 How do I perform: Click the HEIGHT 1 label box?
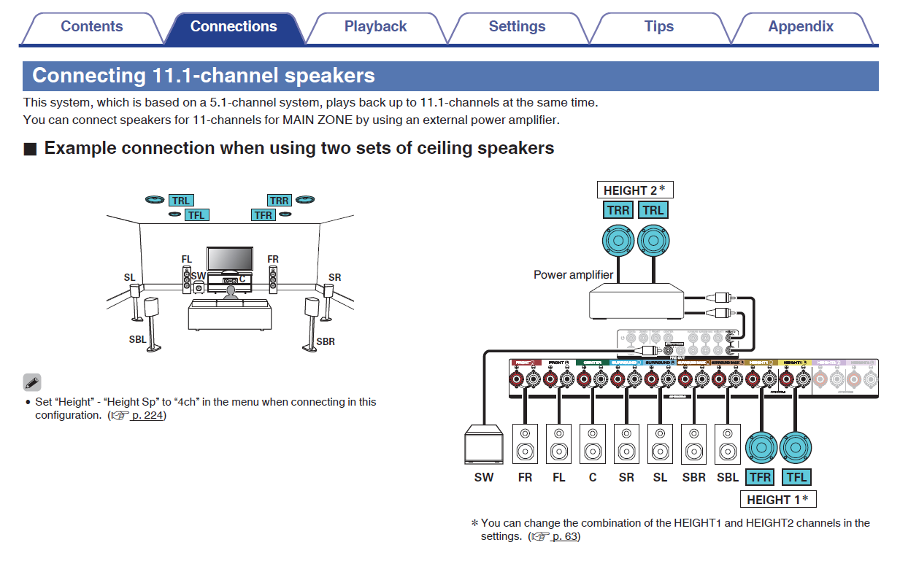point(777,500)
